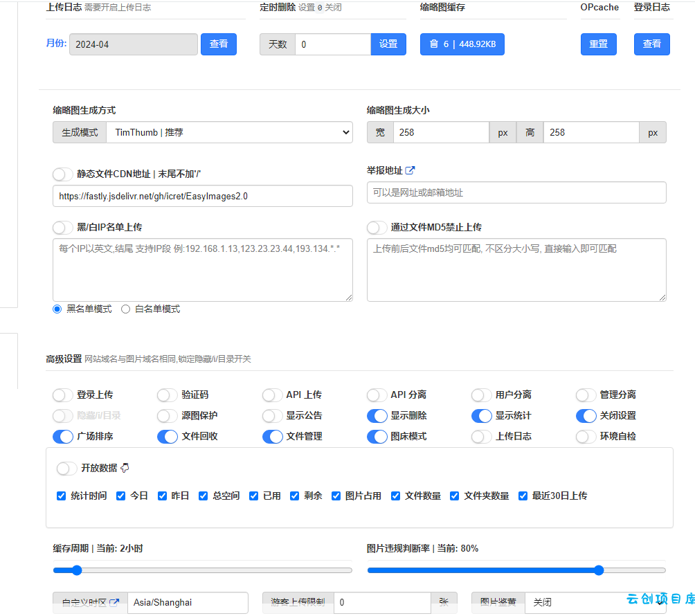Enable API separation switch
The image size is (695, 616).
click(x=377, y=395)
